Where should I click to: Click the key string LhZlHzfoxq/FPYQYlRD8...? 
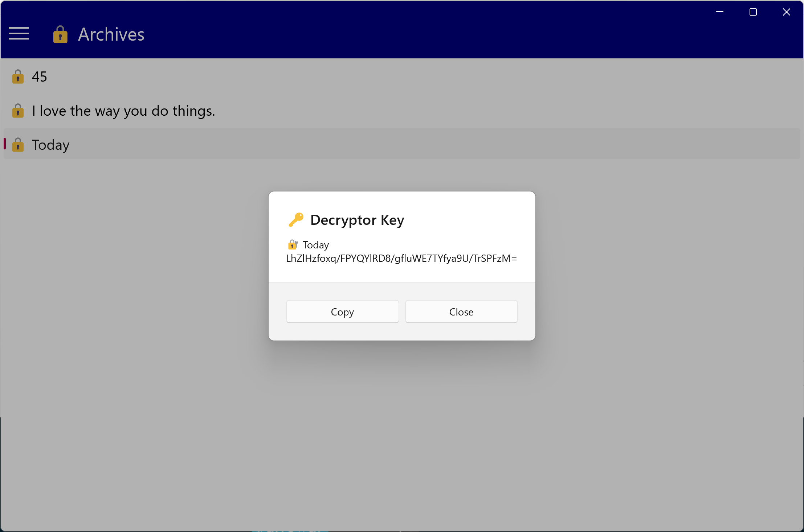click(401, 259)
